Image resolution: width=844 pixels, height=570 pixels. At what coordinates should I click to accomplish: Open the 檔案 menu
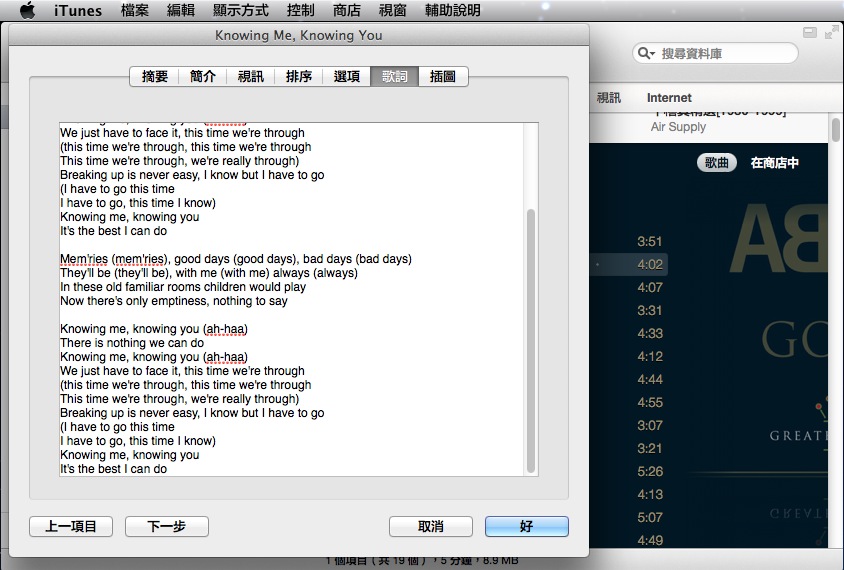[x=135, y=10]
